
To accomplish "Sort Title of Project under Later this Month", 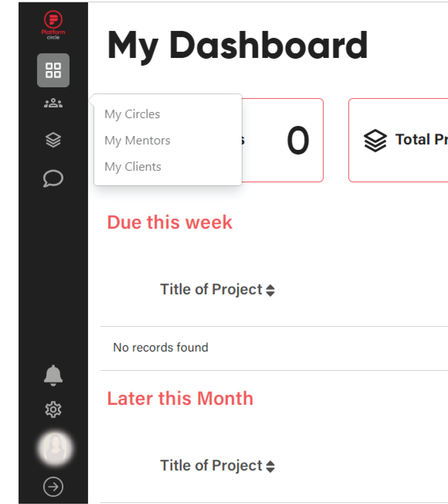I will coord(217,466).
